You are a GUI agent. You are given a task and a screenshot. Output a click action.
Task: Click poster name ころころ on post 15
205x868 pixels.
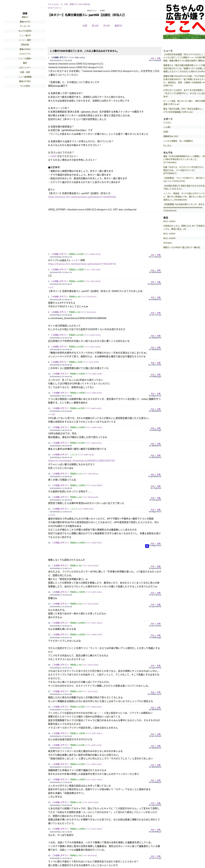click(x=74, y=455)
